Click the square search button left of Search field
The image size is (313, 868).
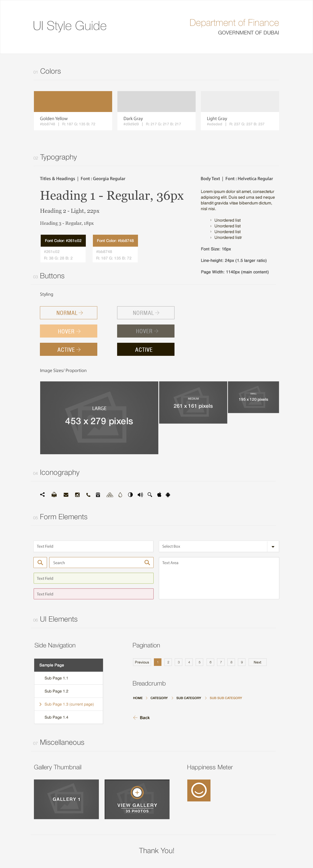pos(40,562)
